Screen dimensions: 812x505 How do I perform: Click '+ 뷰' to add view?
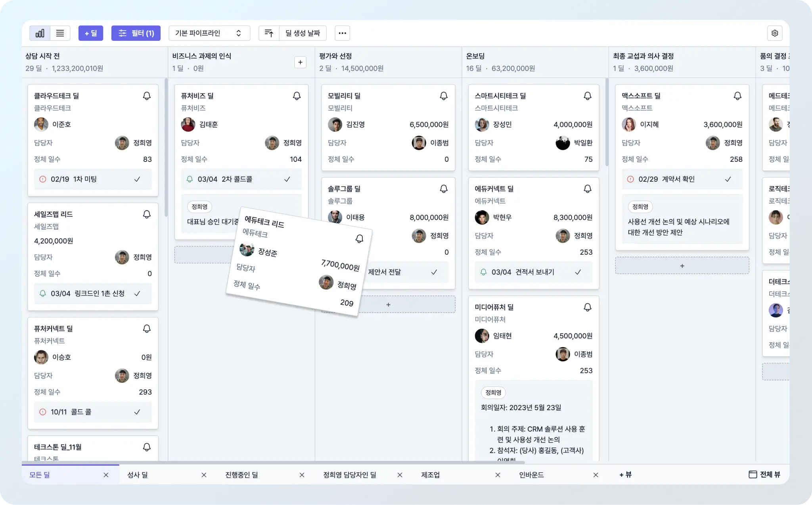[x=625, y=475]
